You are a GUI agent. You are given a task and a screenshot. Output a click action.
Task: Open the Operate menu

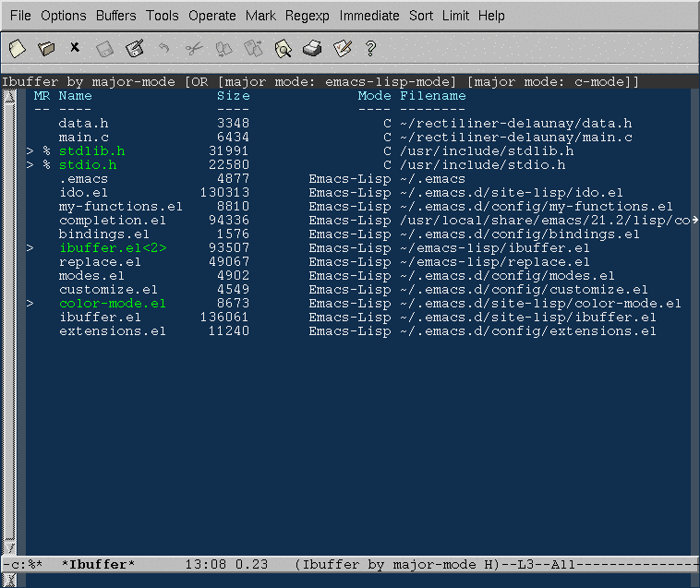(x=212, y=16)
